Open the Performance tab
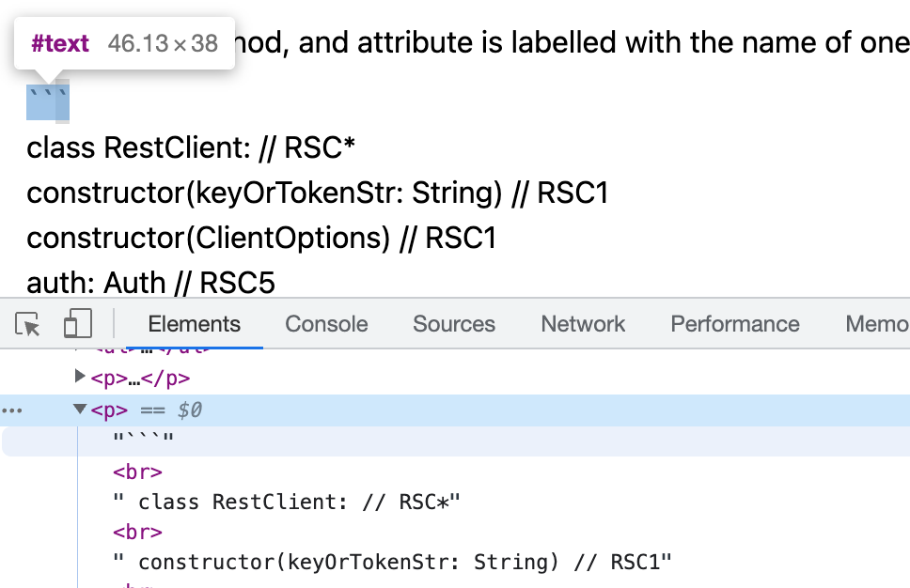This screenshot has height=588, width=910. [735, 323]
